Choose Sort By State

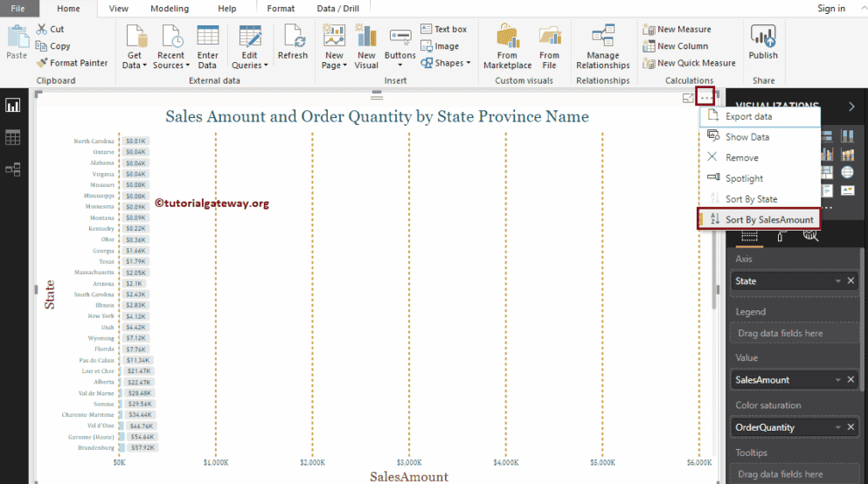[760, 198]
